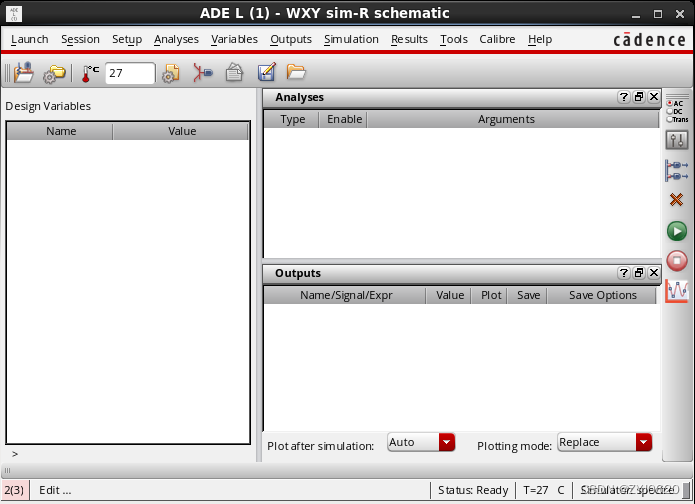The image size is (695, 504).
Task: Click the Value column header in Design Variables
Action: [x=181, y=131]
